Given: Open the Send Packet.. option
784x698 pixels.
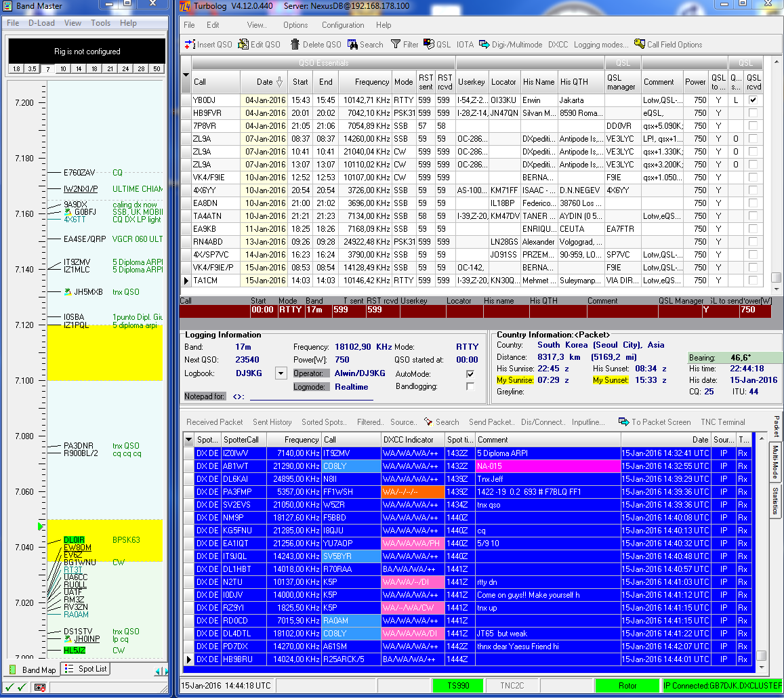Looking at the screenshot, I should [491, 422].
